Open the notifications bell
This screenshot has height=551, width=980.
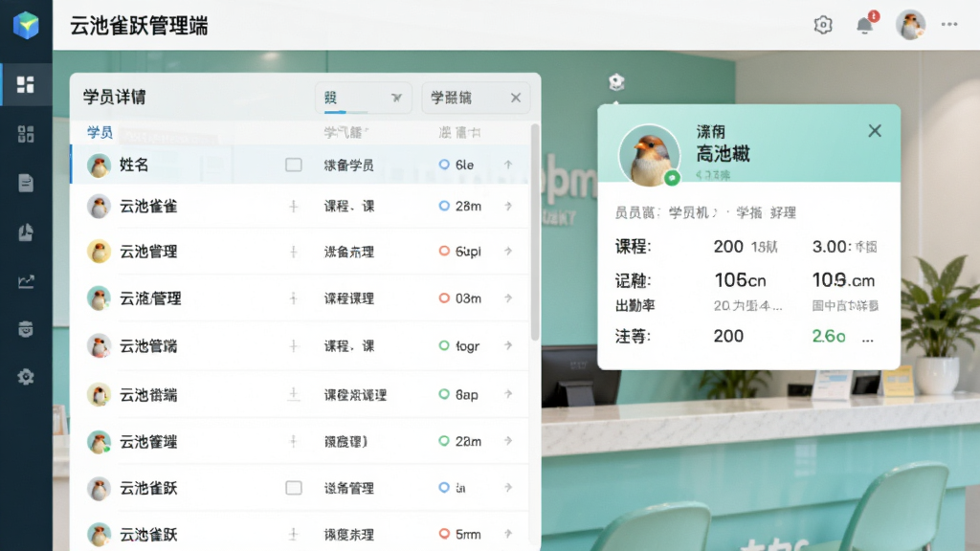click(865, 25)
